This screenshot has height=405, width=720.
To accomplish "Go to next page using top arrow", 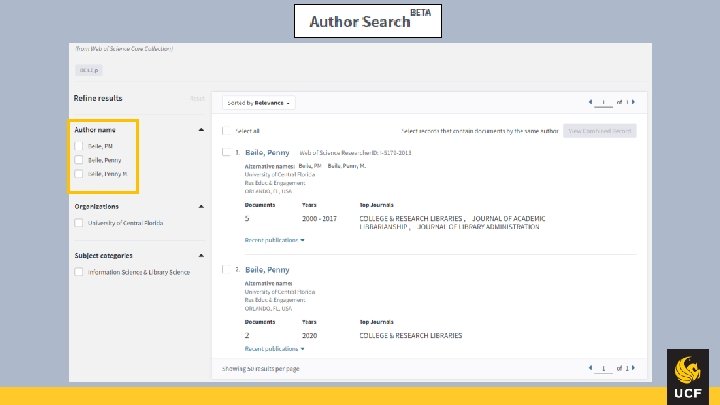I will click(633, 102).
